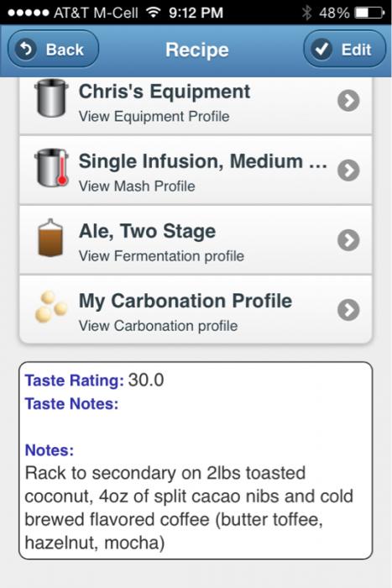Image resolution: width=392 pixels, height=588 pixels.
Task: Tap the recipe notes text box
Action: click(x=196, y=460)
